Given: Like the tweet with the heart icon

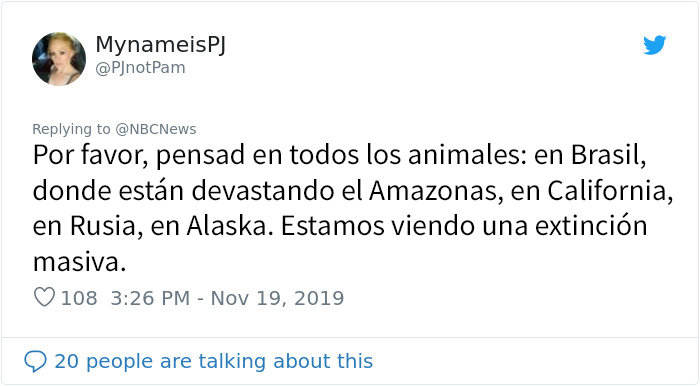Looking at the screenshot, I should (x=45, y=297).
